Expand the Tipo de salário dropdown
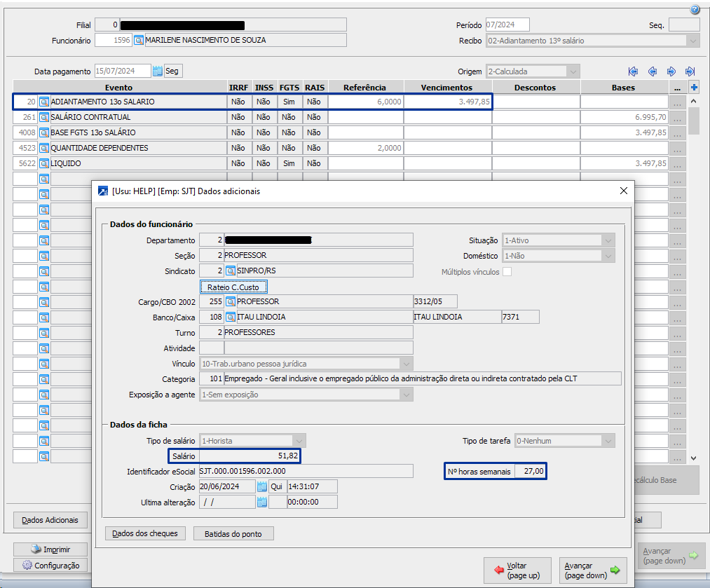 point(299,441)
